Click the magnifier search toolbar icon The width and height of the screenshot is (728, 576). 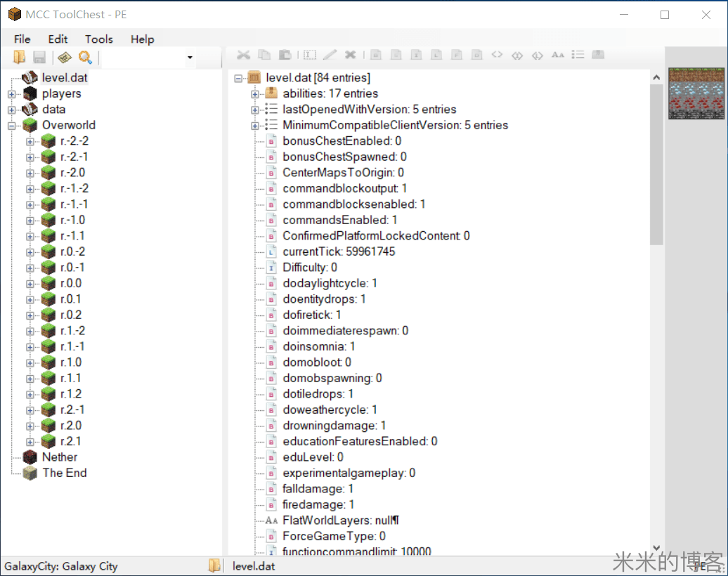[x=85, y=58]
